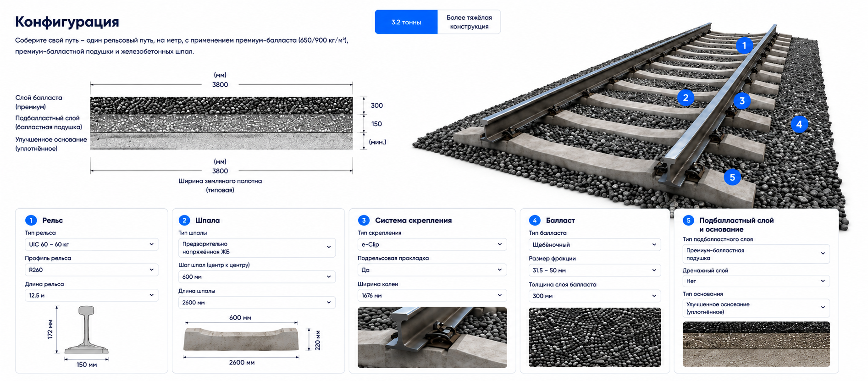868x381 pixels.
Task: Open the Длина рельса dropdown 12.5 м
Action: click(x=92, y=296)
